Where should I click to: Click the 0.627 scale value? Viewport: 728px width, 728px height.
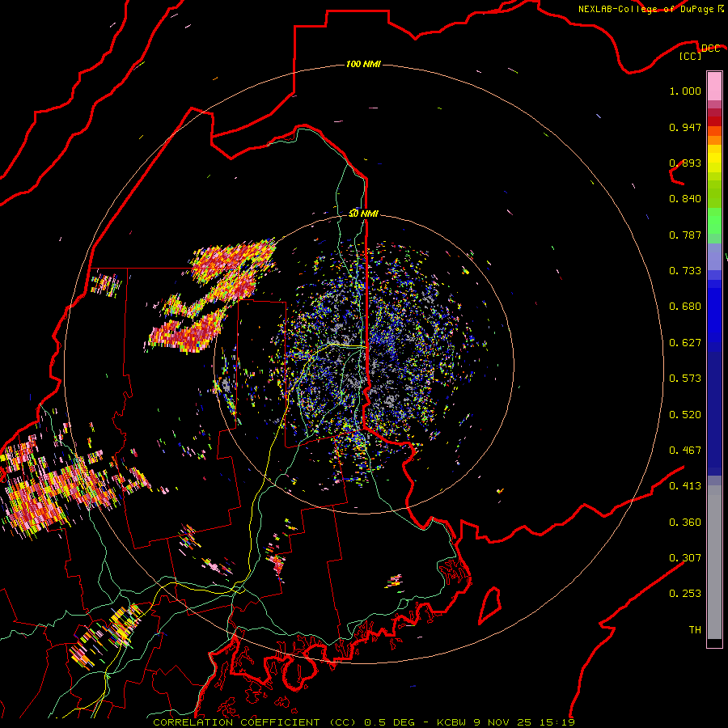pos(685,343)
